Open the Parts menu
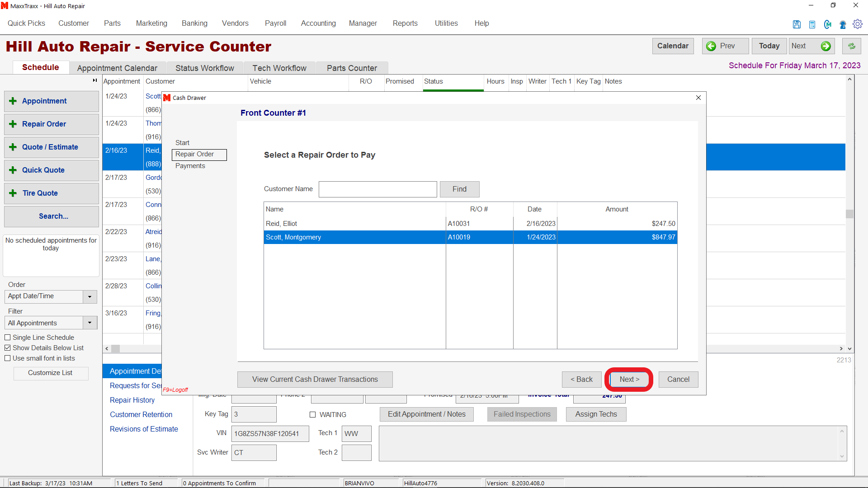Image resolution: width=868 pixels, height=488 pixels. [x=112, y=23]
